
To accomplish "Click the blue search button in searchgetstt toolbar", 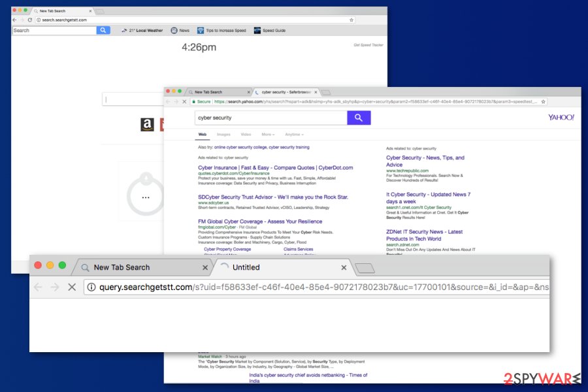I will tap(103, 31).
